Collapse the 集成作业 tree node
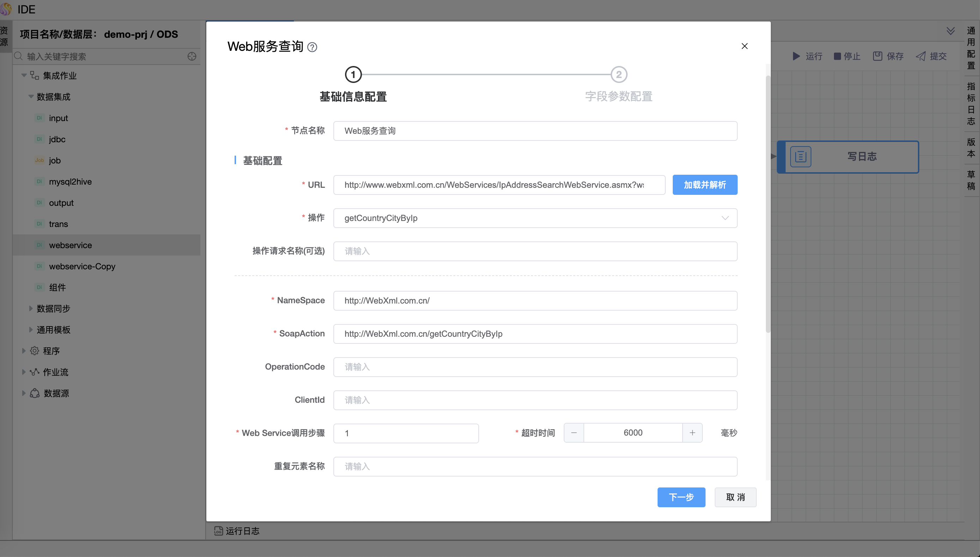980x557 pixels. point(24,76)
